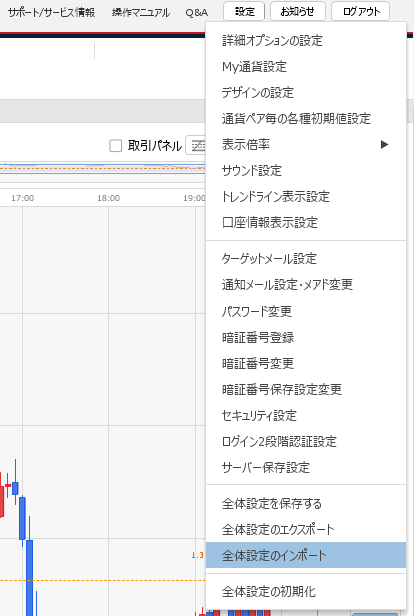Select セキュリティ設定 option
Image resolution: width=414 pixels, height=616 pixels.
click(306, 415)
